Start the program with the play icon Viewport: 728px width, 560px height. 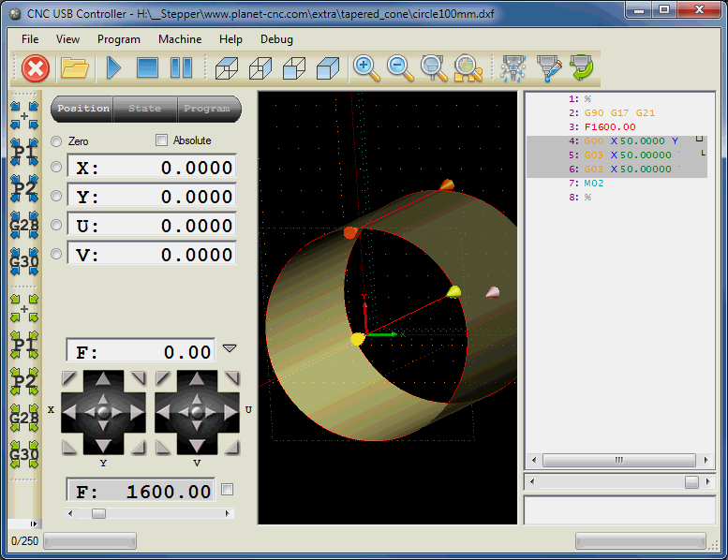click(x=114, y=68)
